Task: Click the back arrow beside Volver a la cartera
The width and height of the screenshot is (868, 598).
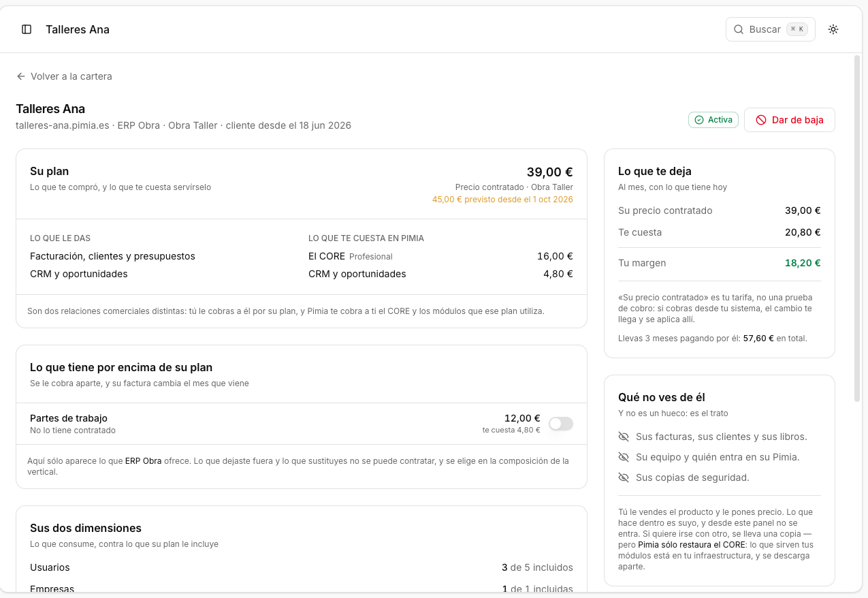Action: pos(21,76)
